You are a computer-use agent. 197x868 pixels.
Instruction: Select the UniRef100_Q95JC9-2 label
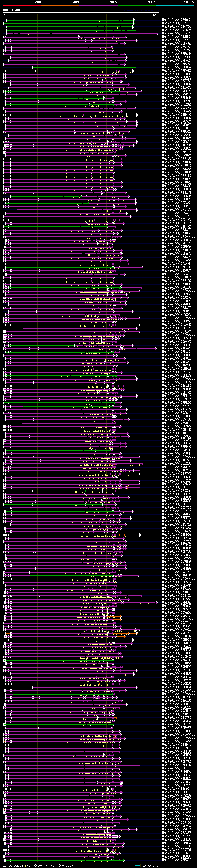pyautogui.click(x=179, y=616)
